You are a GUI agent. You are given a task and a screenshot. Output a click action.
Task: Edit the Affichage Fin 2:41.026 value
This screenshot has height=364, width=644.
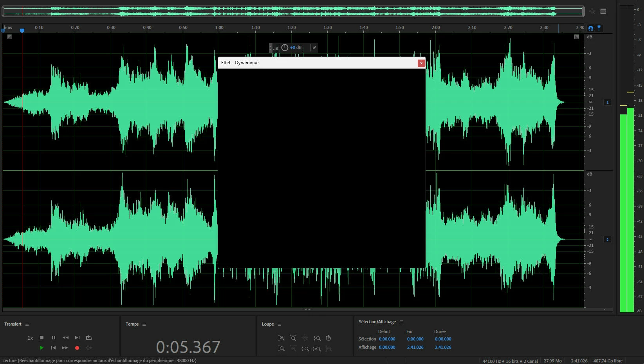pos(415,347)
